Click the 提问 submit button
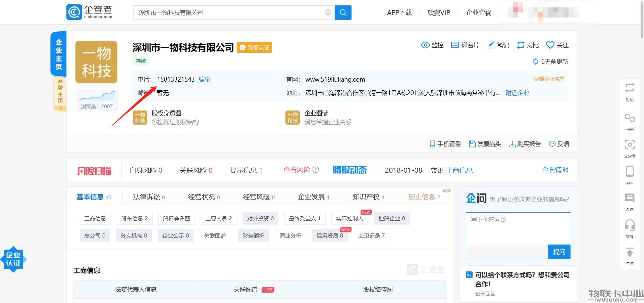The image size is (644, 303). [559, 252]
